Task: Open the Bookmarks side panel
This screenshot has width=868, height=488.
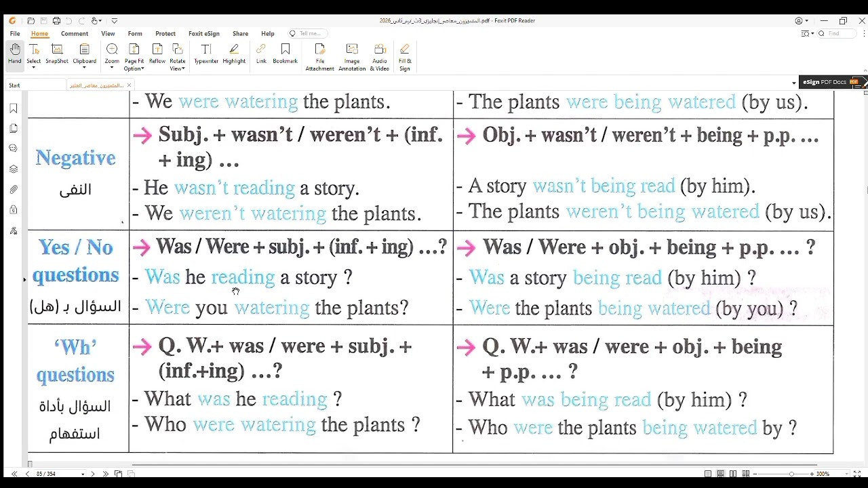Action: [14, 108]
